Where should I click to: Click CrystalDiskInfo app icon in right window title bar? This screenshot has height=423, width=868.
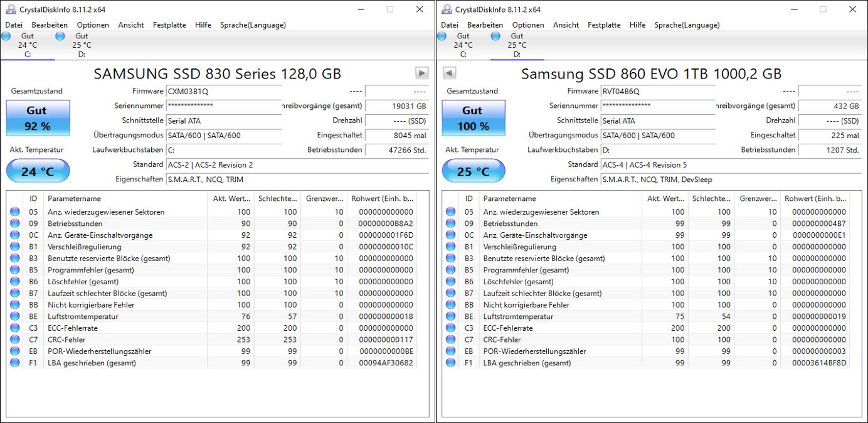(446, 9)
